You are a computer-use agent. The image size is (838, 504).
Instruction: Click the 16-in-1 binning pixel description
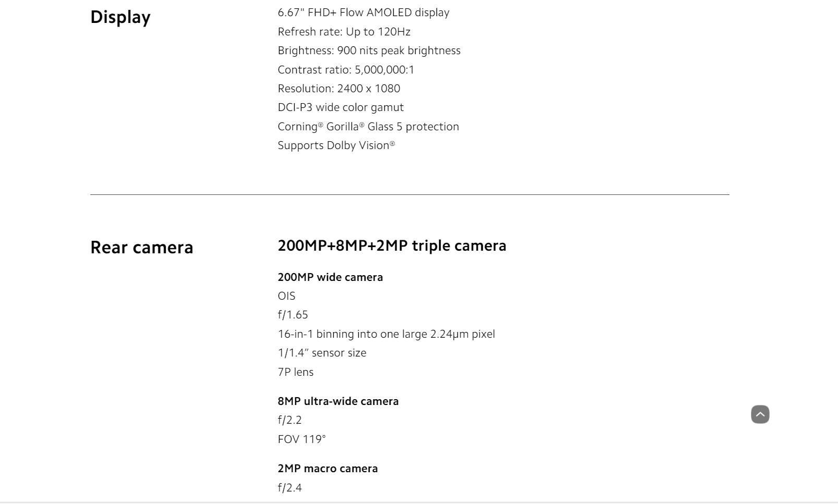pos(386,334)
